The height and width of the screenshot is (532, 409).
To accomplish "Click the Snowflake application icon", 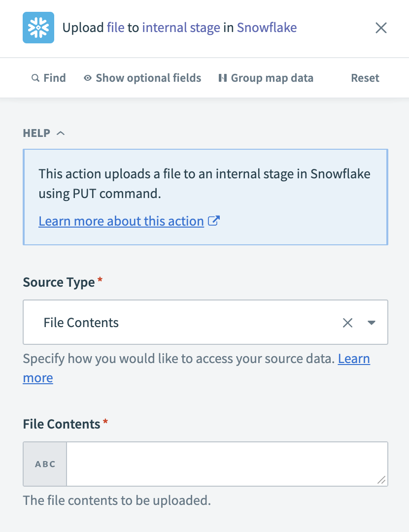I will coord(38,28).
